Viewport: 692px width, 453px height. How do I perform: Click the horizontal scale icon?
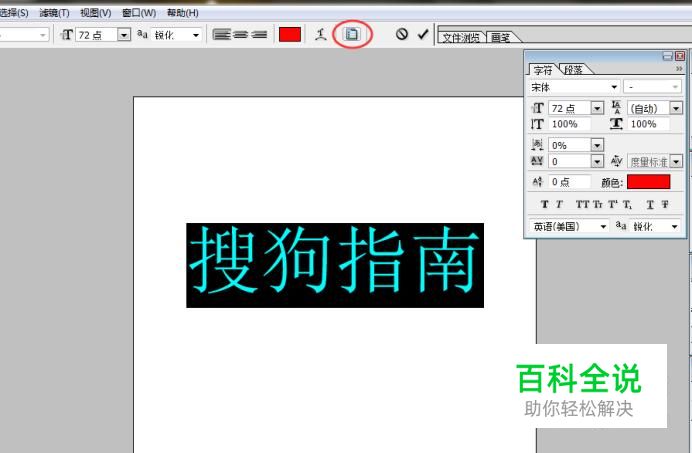[x=616, y=124]
